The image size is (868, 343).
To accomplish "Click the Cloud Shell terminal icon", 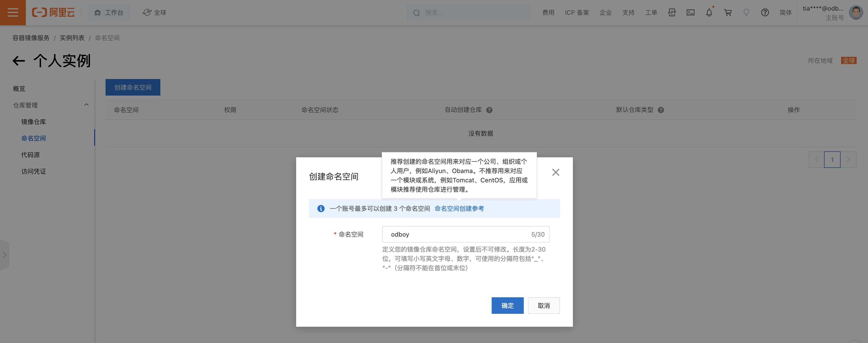I will point(690,13).
